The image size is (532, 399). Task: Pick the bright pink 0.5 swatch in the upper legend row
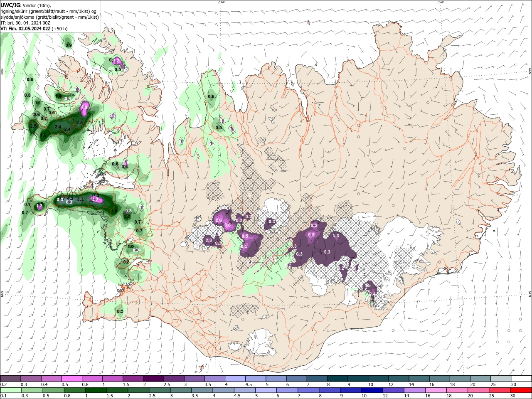(x=71, y=379)
